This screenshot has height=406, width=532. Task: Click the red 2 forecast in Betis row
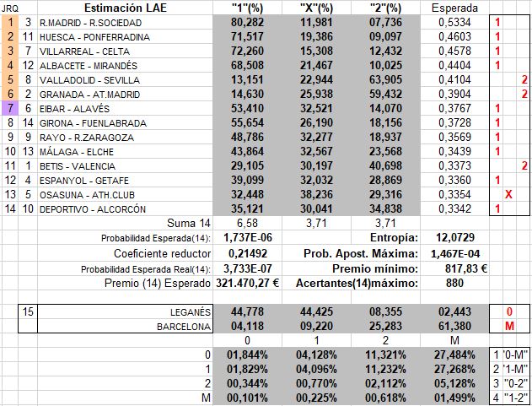click(x=524, y=165)
